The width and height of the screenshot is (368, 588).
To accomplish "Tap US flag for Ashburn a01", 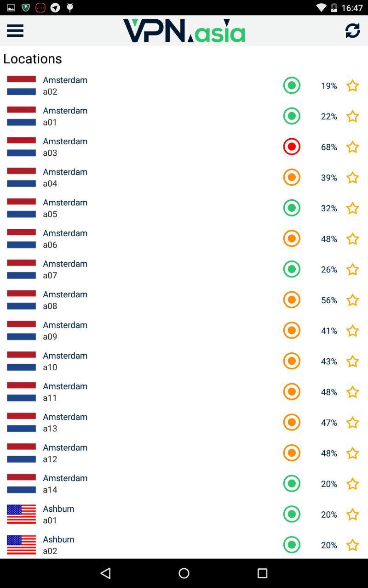I will (x=21, y=514).
